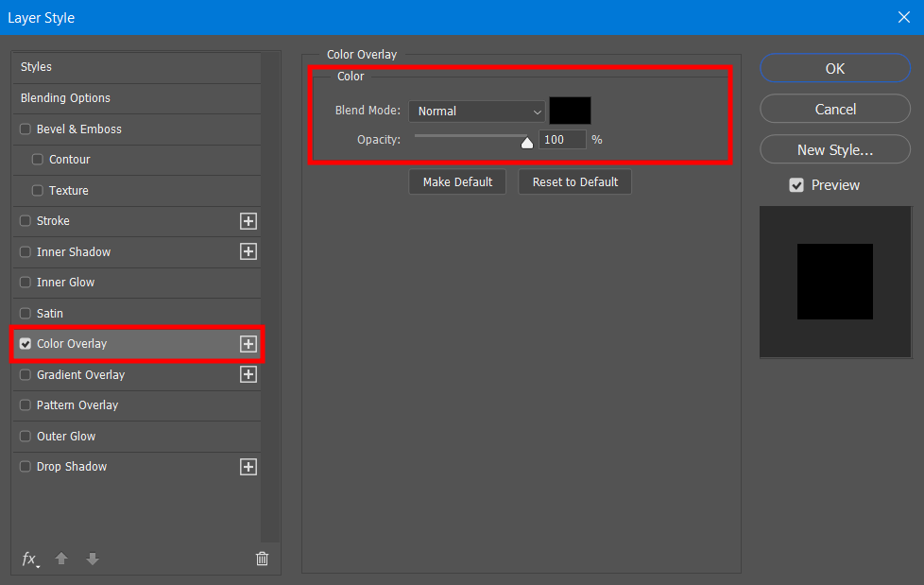Click the style preview thumbnail
The image size is (924, 585).
tap(835, 282)
